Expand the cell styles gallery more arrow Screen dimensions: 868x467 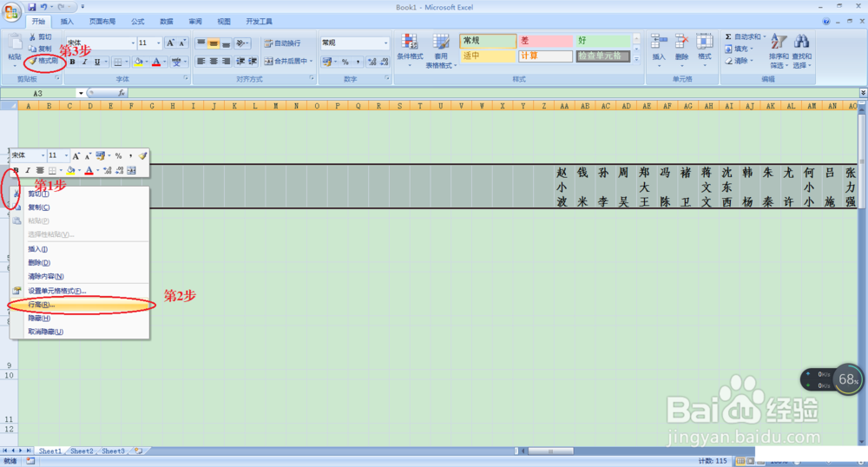pyautogui.click(x=636, y=59)
